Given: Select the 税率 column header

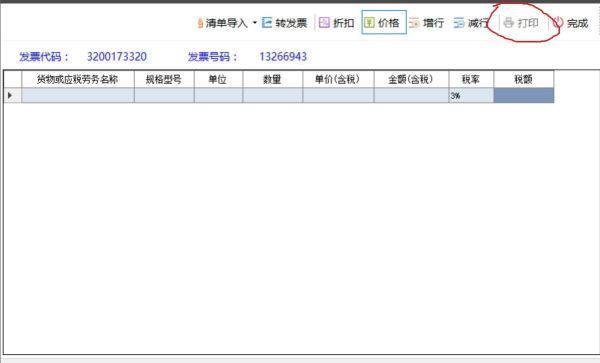Looking at the screenshot, I should click(x=471, y=79).
